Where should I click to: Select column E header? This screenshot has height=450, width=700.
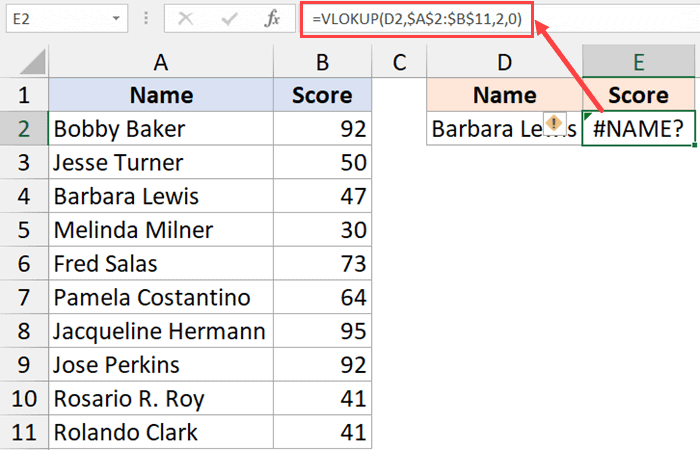(x=639, y=63)
